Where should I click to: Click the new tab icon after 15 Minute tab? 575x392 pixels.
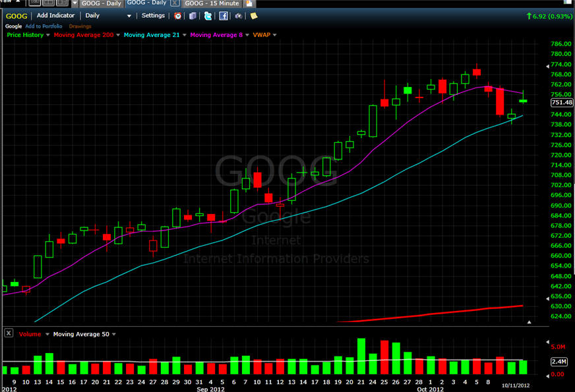coord(249,3)
